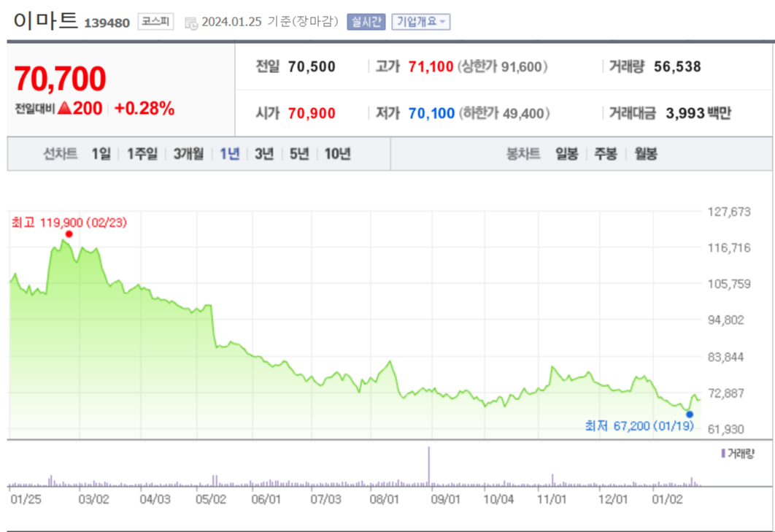
Task: Select the 3개월 line chart period
Action: (x=188, y=154)
